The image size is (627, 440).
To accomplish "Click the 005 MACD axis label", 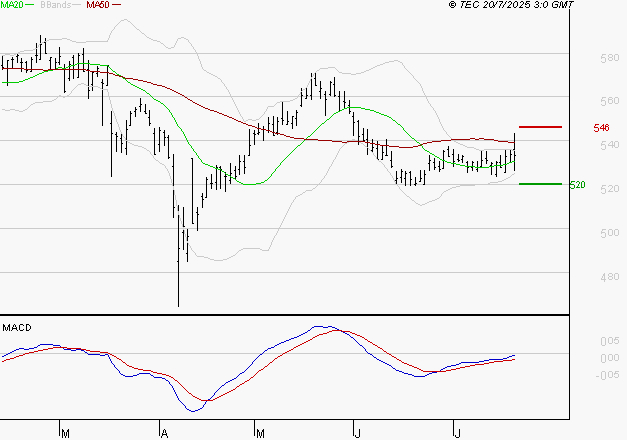I will point(610,341).
